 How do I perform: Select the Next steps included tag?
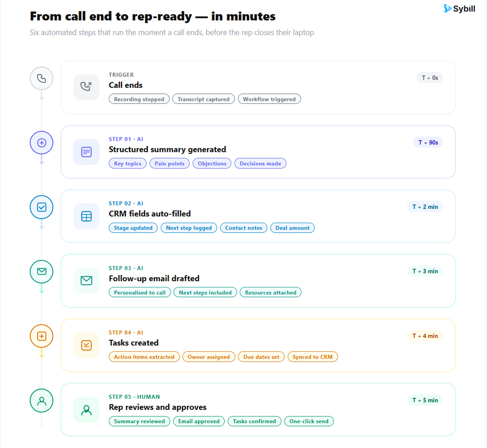pyautogui.click(x=205, y=292)
